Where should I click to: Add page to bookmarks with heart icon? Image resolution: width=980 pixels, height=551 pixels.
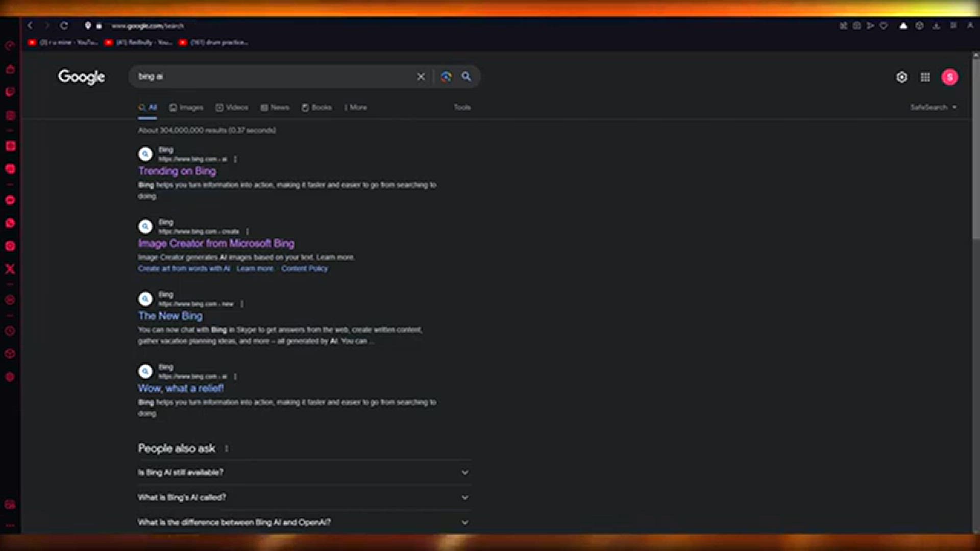884,26
